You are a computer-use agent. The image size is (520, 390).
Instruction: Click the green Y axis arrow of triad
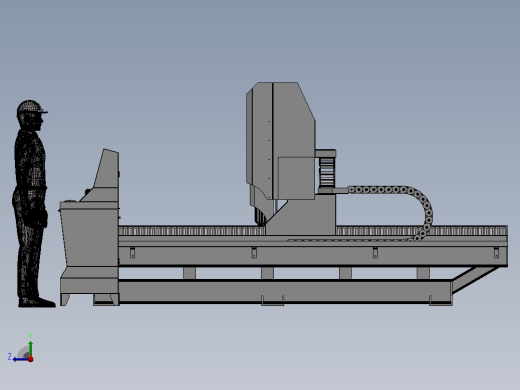31,348
